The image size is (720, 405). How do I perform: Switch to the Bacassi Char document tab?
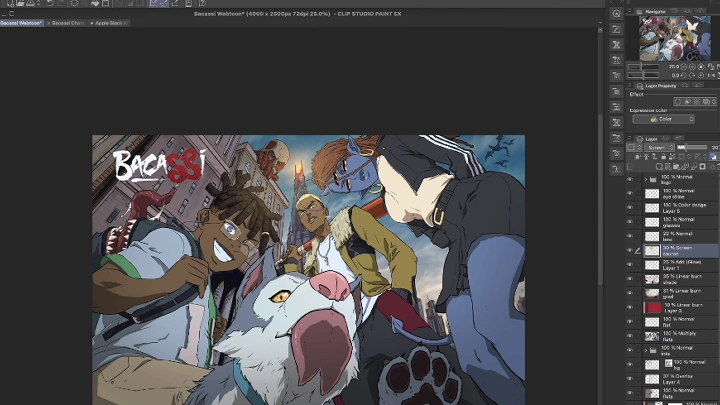coord(68,23)
